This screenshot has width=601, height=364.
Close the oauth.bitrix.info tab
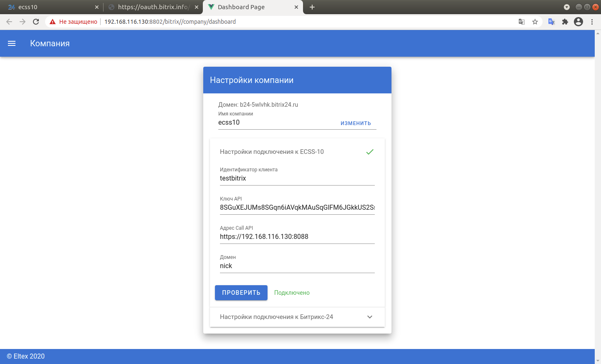point(197,7)
